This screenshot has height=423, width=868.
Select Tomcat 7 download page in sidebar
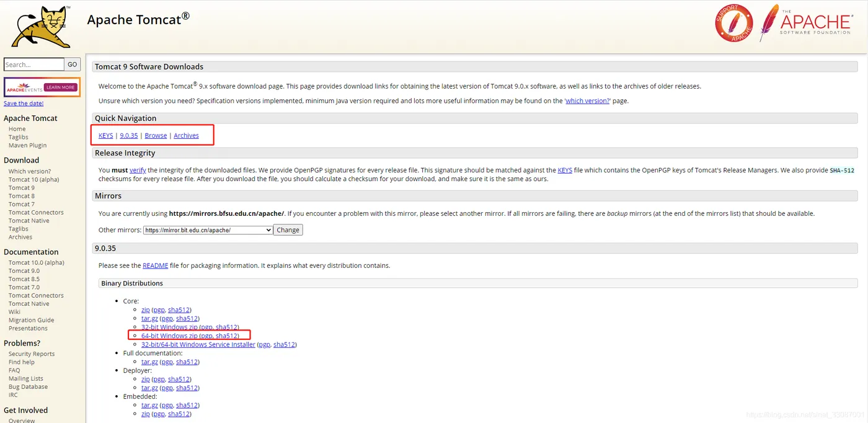tap(22, 204)
